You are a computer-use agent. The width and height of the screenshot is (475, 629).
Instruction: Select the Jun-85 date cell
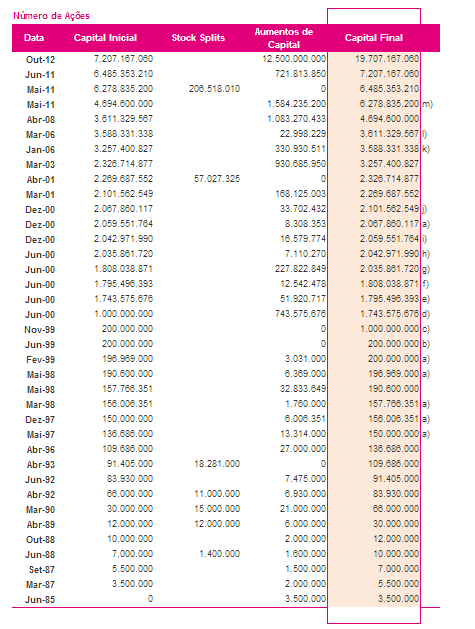tap(40, 600)
